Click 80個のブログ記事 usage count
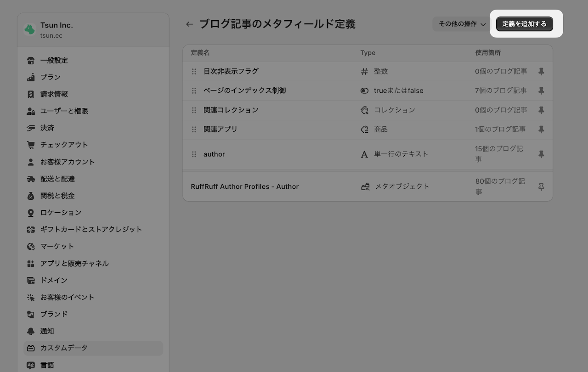588x372 pixels. point(500,186)
